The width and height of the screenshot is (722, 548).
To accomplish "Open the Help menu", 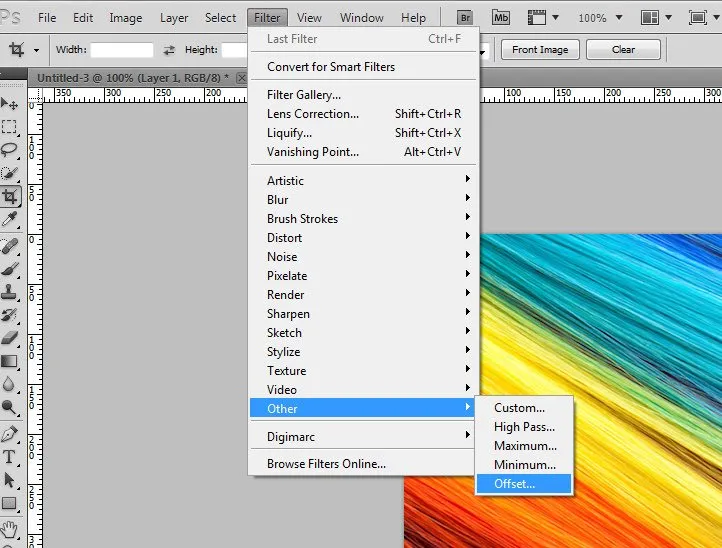I will (x=413, y=18).
